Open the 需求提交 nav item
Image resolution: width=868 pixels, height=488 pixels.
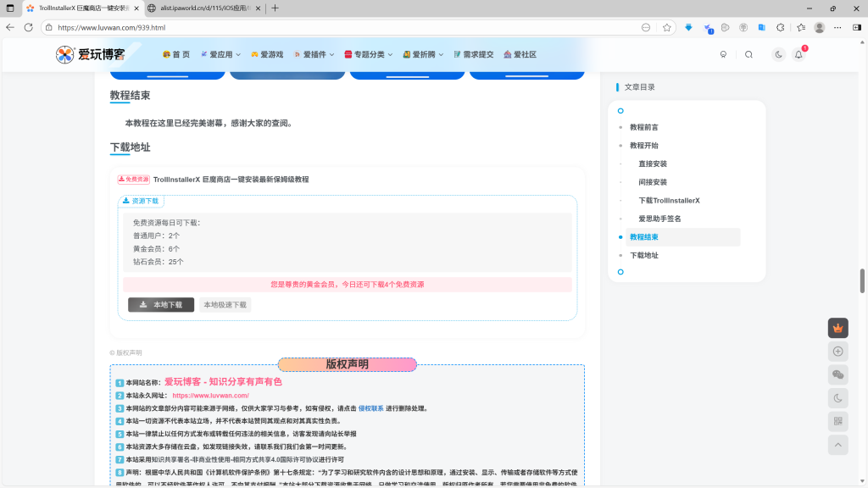(473, 54)
